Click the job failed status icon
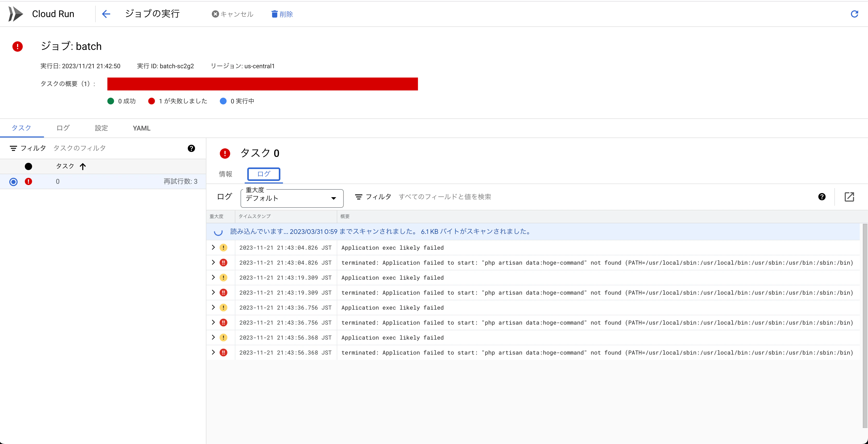The width and height of the screenshot is (868, 444). point(18,46)
